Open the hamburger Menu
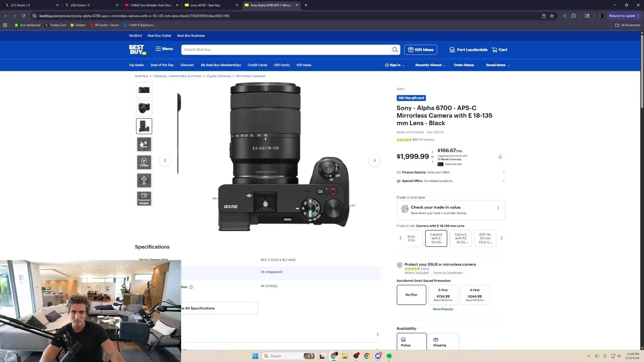 164,49
